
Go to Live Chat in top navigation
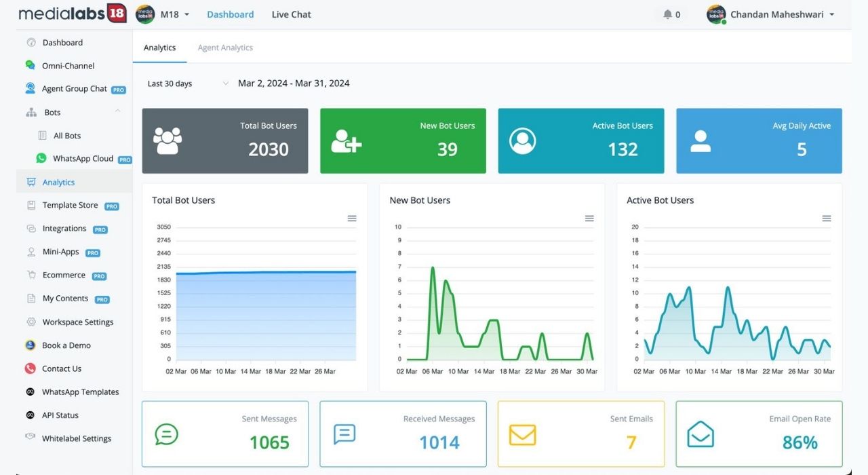tap(291, 14)
